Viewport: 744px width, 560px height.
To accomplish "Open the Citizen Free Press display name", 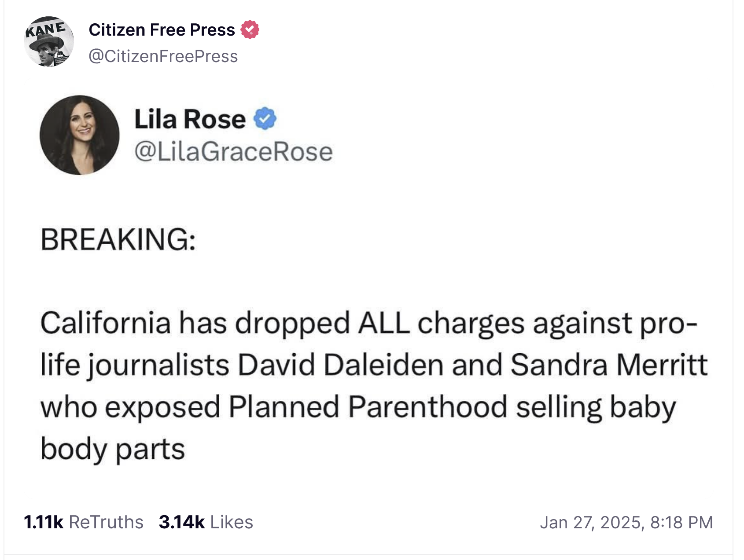I will (x=162, y=30).
